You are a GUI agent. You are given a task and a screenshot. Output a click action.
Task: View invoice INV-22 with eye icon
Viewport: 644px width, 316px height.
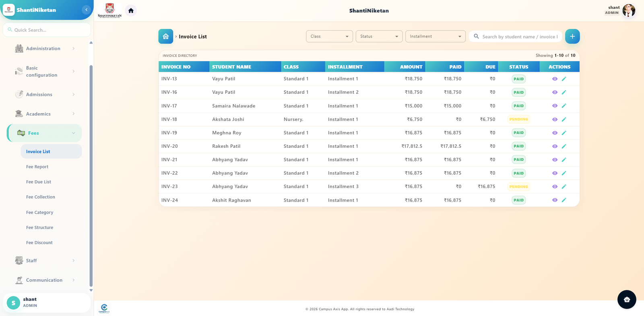click(555, 173)
